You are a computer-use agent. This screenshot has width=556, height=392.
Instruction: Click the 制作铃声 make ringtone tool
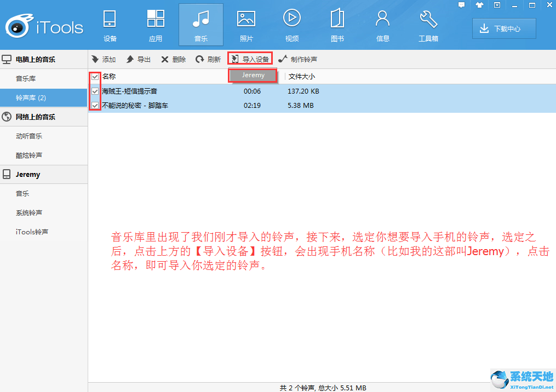(297, 59)
